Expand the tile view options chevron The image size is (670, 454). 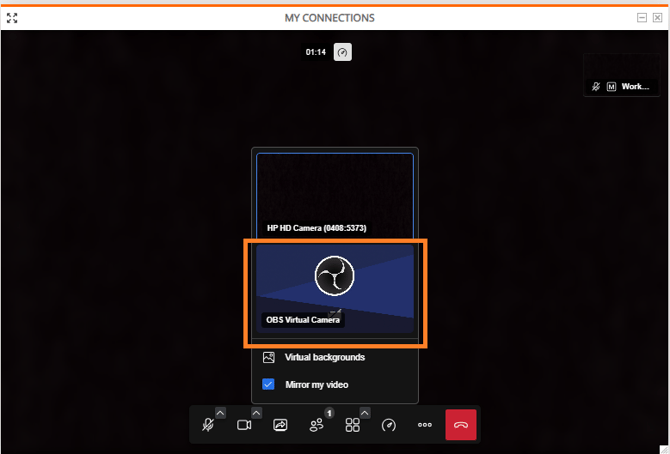pyautogui.click(x=365, y=413)
